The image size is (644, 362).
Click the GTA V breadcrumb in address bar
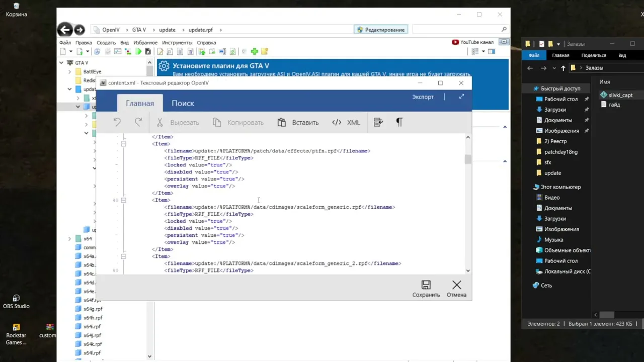pyautogui.click(x=139, y=30)
